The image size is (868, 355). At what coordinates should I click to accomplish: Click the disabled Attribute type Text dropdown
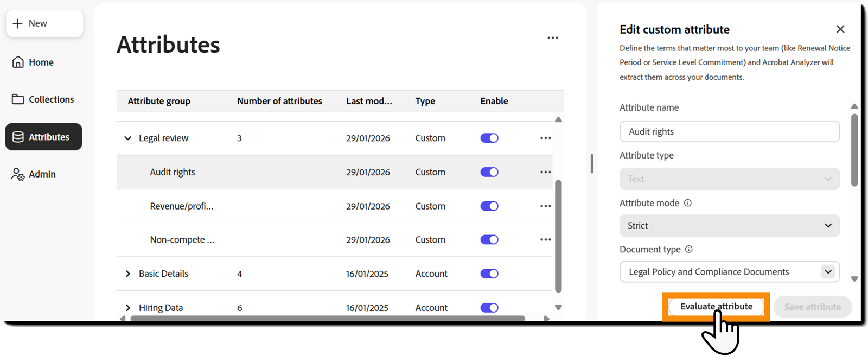[x=730, y=179]
